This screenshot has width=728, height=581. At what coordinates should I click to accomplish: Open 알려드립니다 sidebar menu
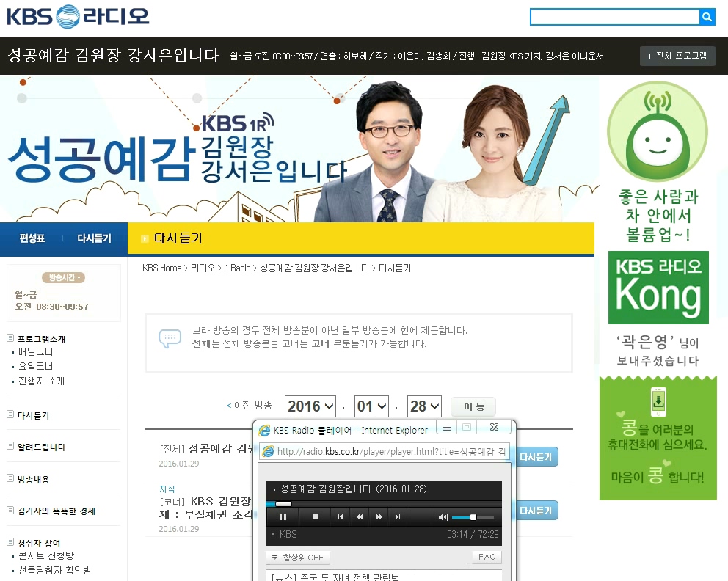coord(41,447)
